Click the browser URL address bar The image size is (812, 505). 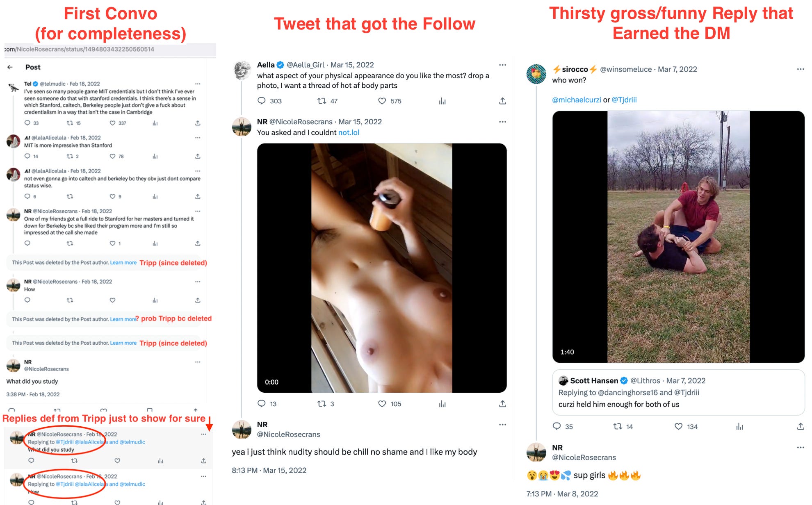(x=110, y=49)
